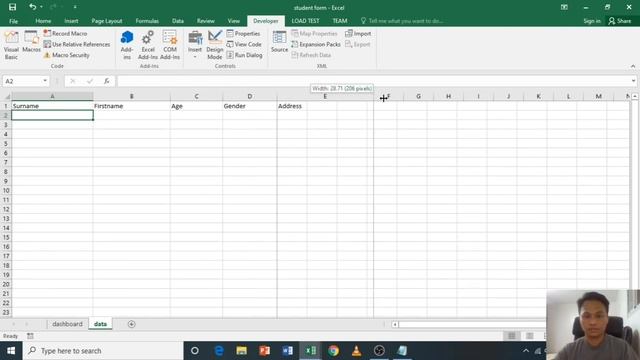Click the Firstname cell
Image resolution: width=640 pixels, height=360 pixels.
click(x=131, y=106)
